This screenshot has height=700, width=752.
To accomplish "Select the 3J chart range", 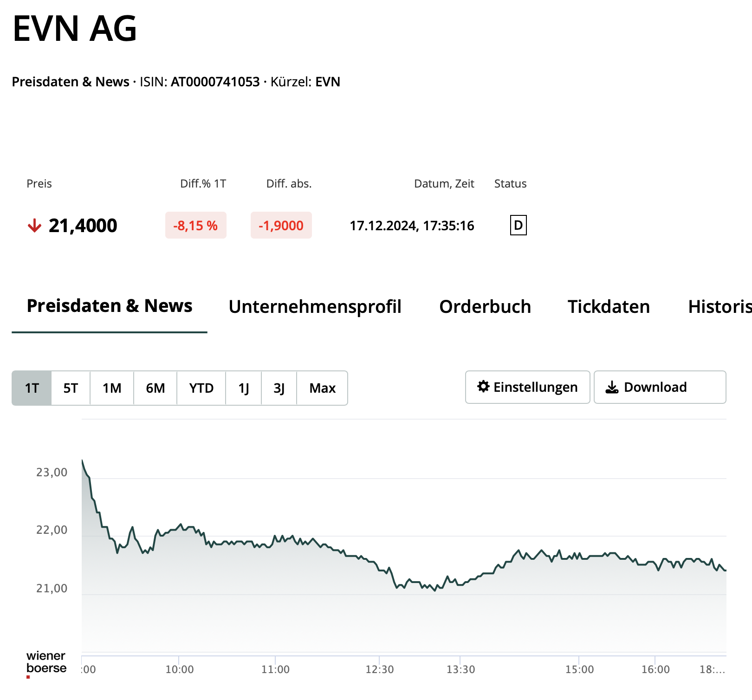I will pos(279,388).
